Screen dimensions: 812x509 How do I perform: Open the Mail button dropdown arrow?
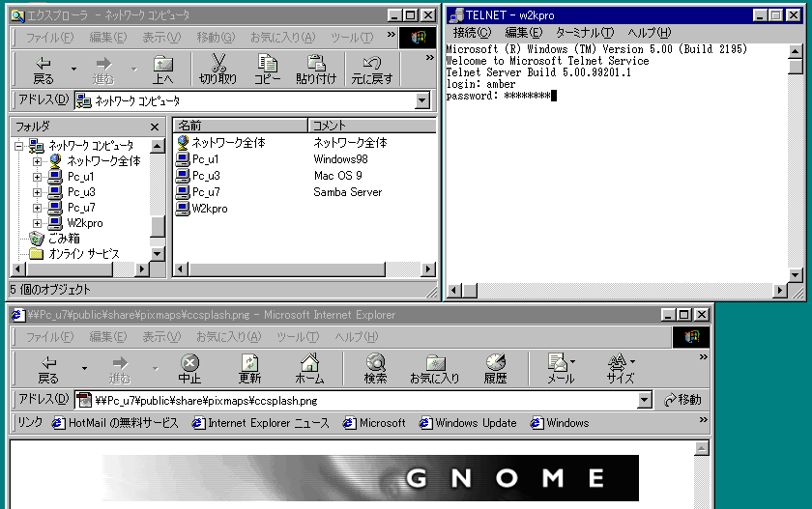[572, 362]
